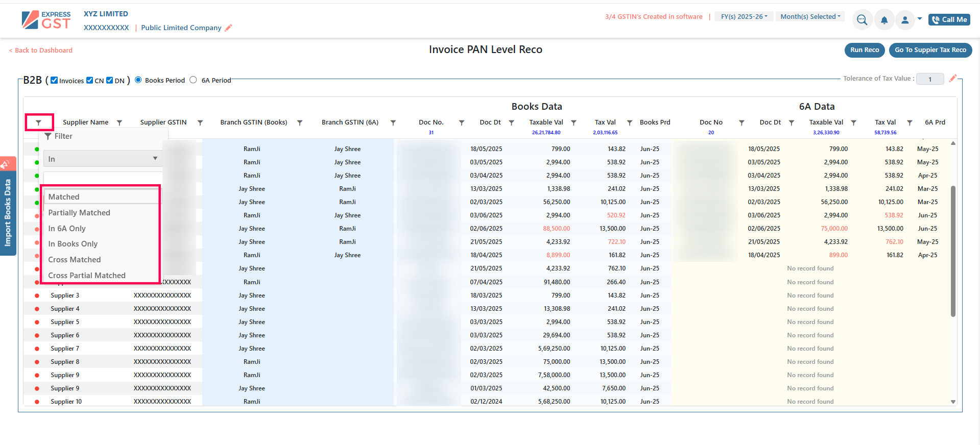Open the Supplier GSTIN filter icon

tap(200, 123)
